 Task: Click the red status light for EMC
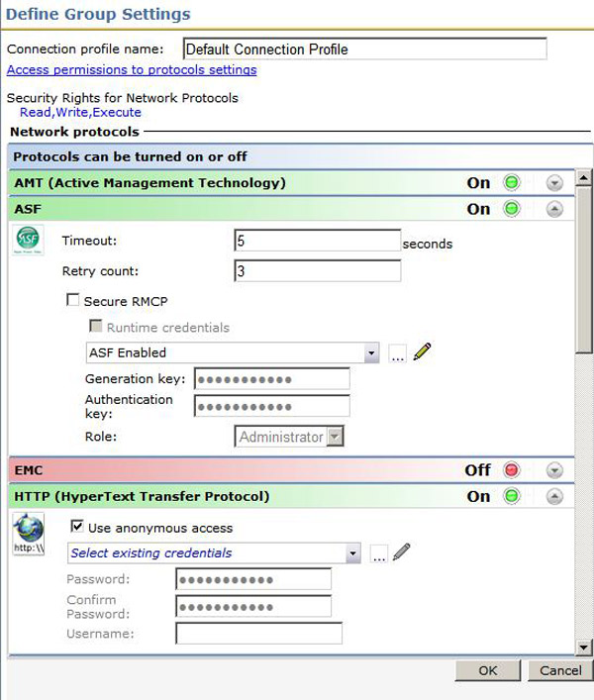tap(512, 470)
